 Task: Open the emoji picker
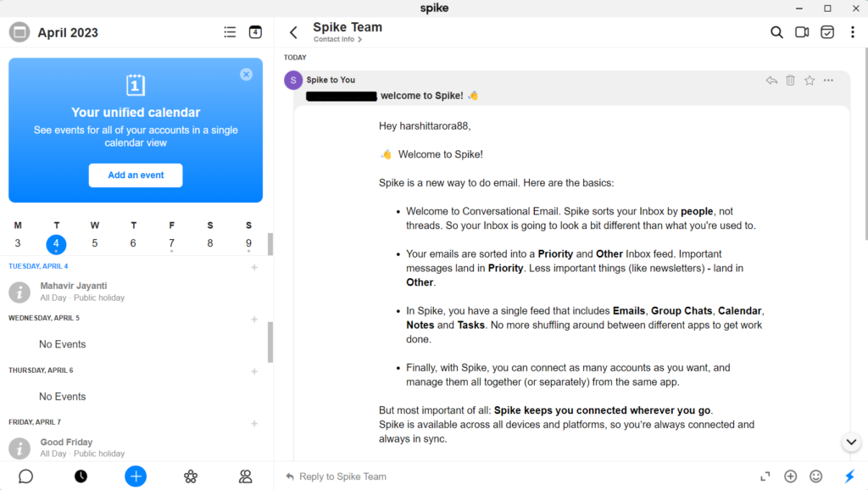(x=816, y=476)
